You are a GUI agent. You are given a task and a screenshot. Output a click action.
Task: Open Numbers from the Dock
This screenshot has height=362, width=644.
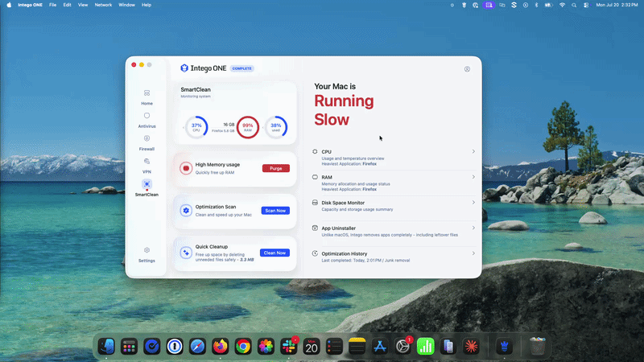point(426,347)
